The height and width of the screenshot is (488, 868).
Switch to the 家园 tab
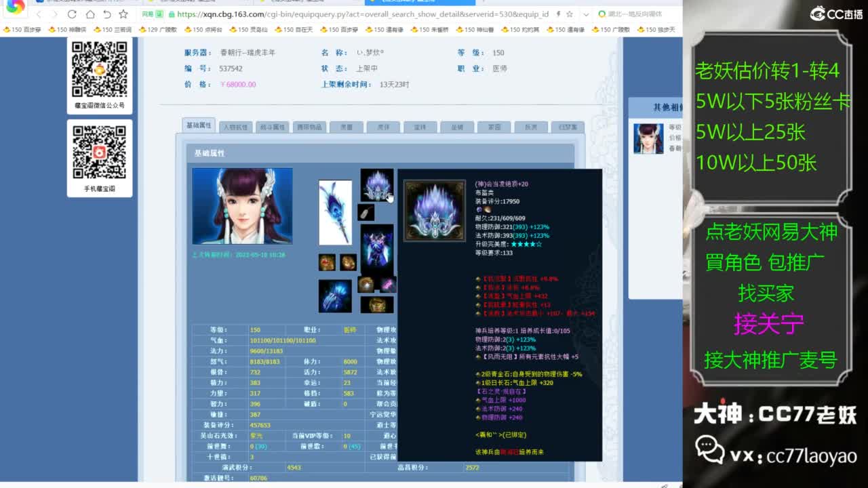493,127
